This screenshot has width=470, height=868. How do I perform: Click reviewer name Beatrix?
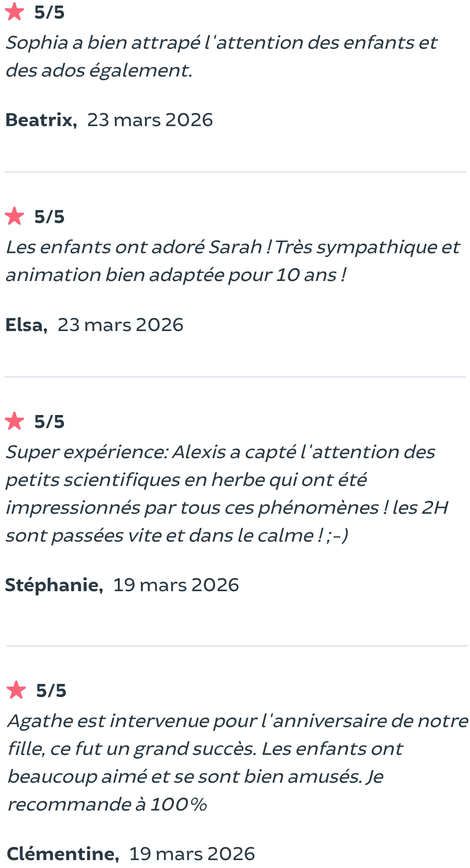(x=41, y=120)
